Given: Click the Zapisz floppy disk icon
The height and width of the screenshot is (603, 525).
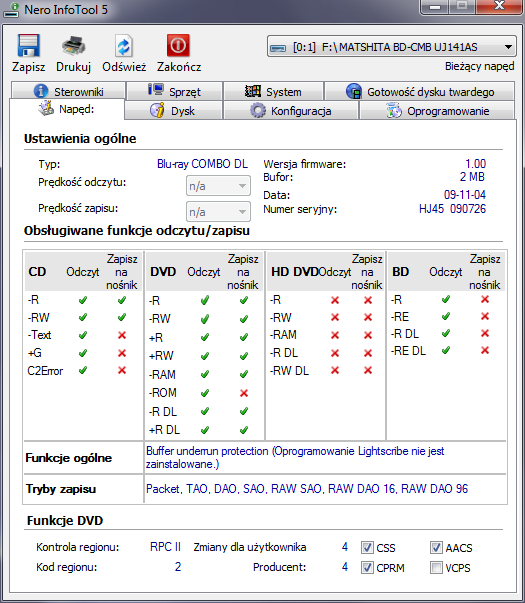Looking at the screenshot, I should point(28,45).
